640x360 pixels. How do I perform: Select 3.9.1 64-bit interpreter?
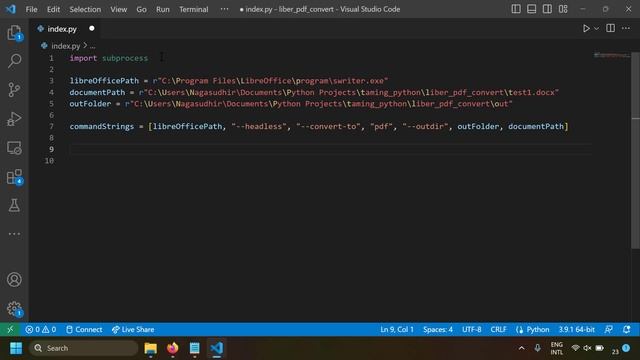pyautogui.click(x=576, y=329)
